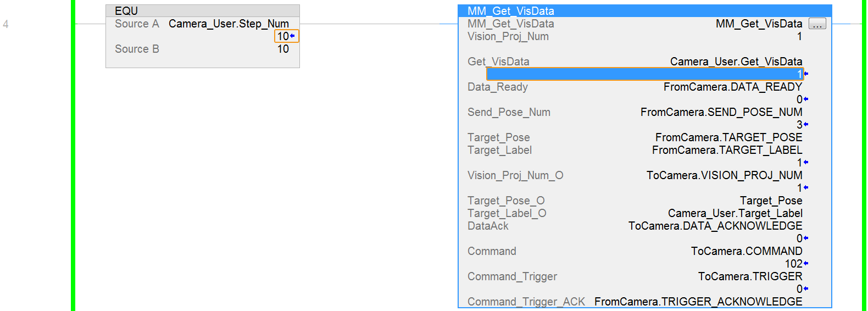Select the EQU instruction header
Screen dimensions: 868x311
click(x=126, y=11)
